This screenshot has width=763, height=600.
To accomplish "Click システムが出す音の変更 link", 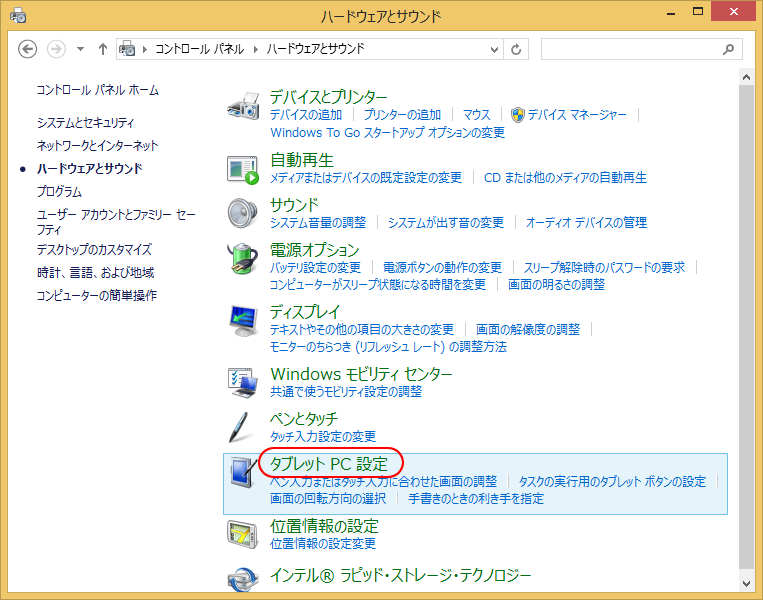I will pyautogui.click(x=446, y=223).
